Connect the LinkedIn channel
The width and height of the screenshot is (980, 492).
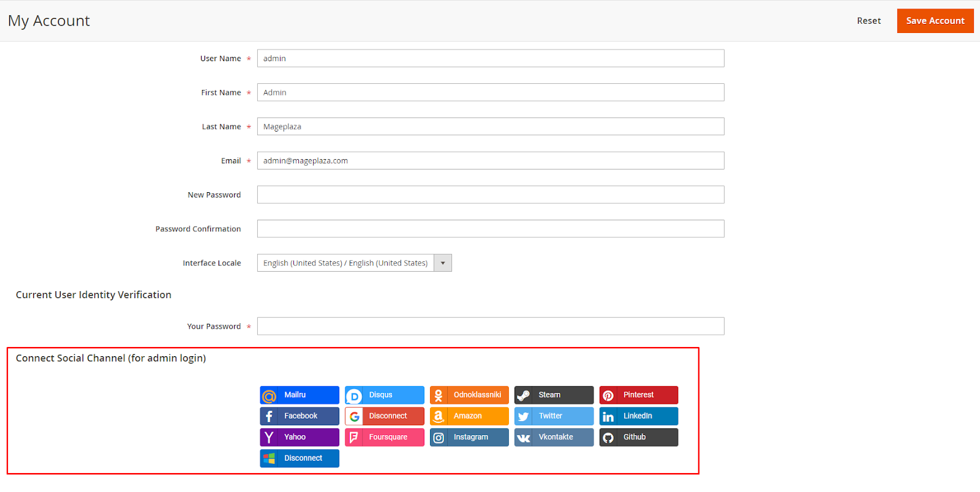(x=638, y=416)
